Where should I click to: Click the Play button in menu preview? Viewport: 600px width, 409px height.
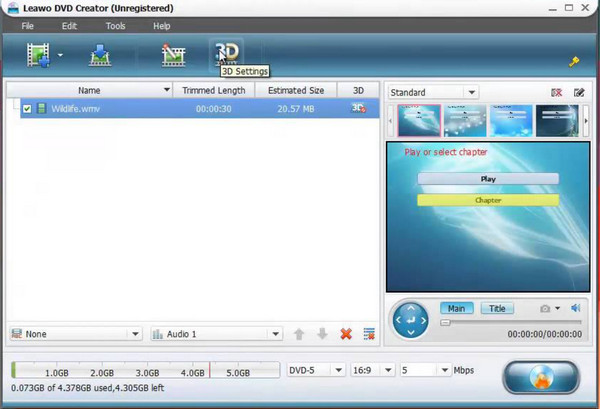click(488, 179)
